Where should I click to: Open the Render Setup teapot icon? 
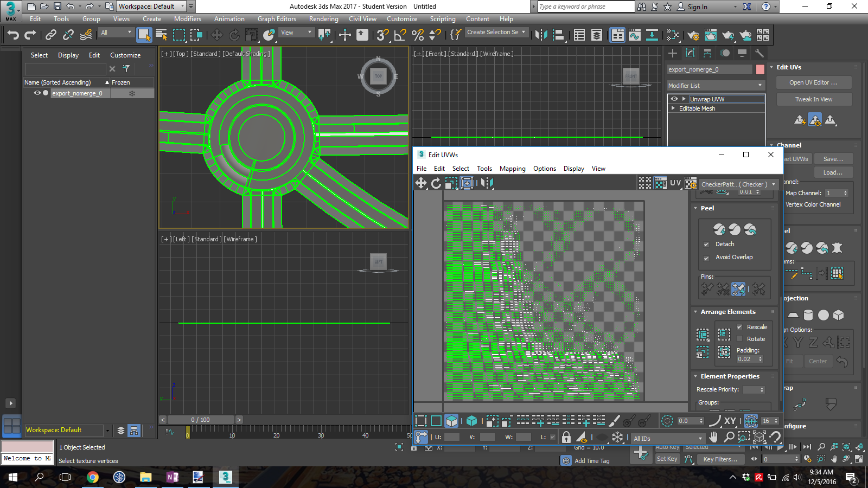tap(693, 35)
